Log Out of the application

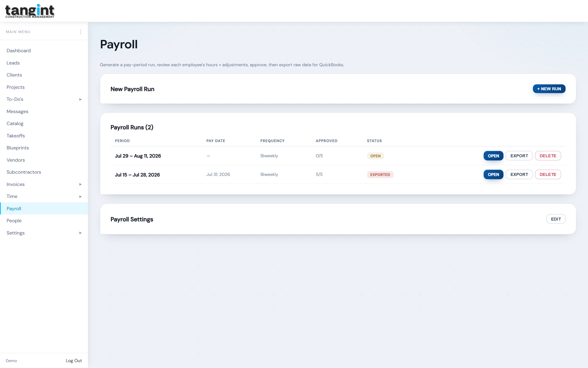74,361
